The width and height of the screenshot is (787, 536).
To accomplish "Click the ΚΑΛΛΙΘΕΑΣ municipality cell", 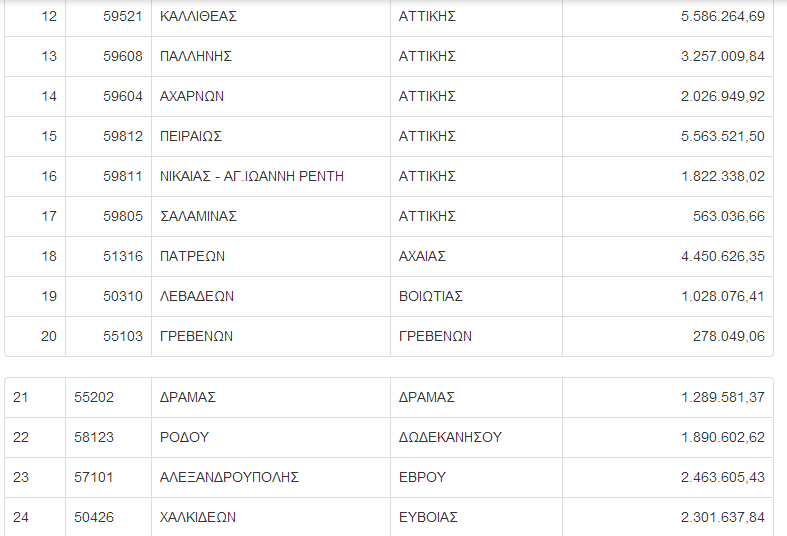I will (198, 16).
